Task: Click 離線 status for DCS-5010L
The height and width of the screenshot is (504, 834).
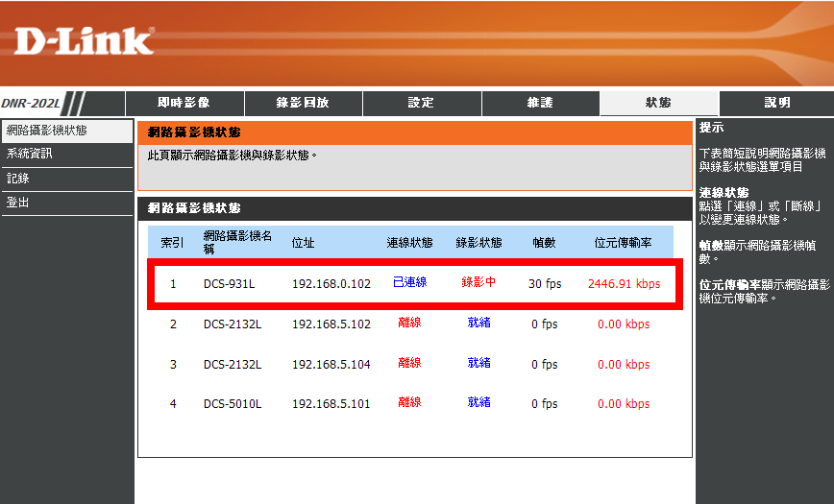Action: pos(409,402)
